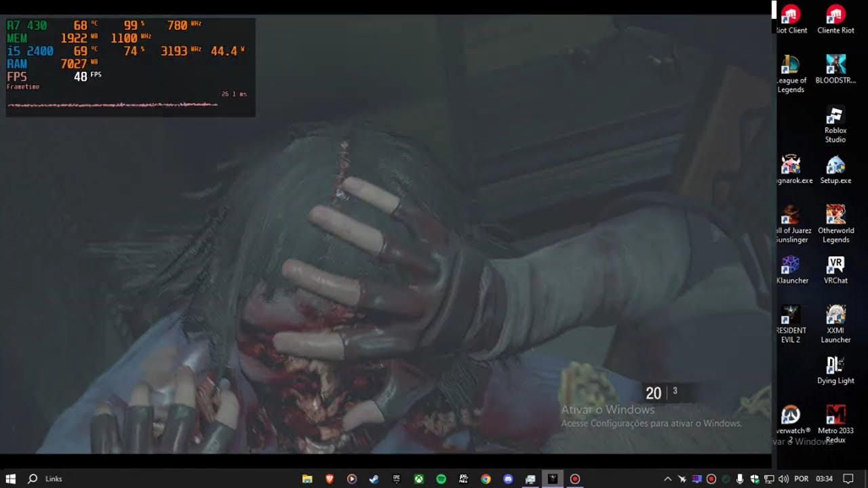Select the Setup.exe desktop icon
This screenshot has height=488, width=868.
pyautogui.click(x=835, y=169)
